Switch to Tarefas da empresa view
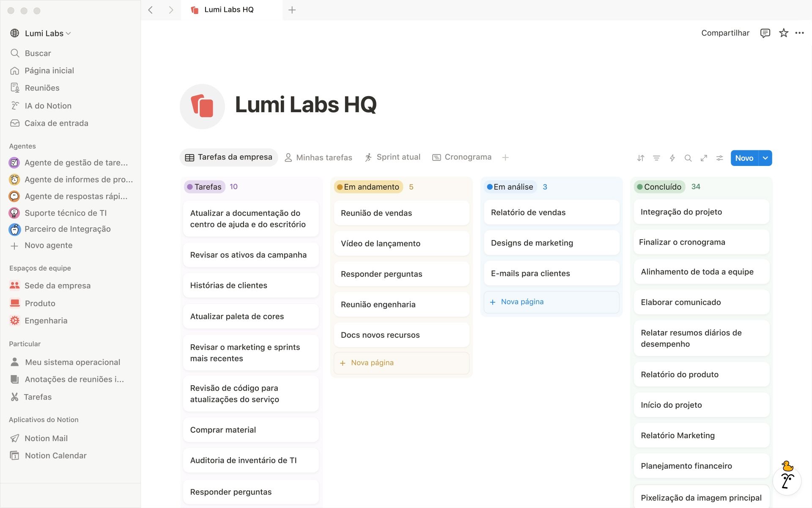812x508 pixels. point(229,157)
